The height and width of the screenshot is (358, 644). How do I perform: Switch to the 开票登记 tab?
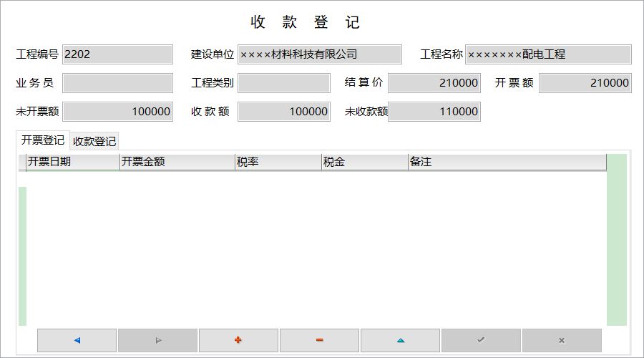pos(43,140)
